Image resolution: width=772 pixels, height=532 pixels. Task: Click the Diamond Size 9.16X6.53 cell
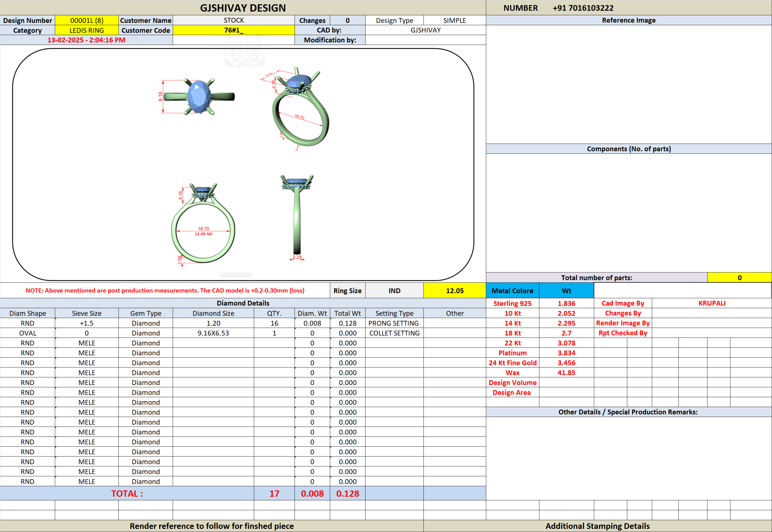pyautogui.click(x=213, y=333)
